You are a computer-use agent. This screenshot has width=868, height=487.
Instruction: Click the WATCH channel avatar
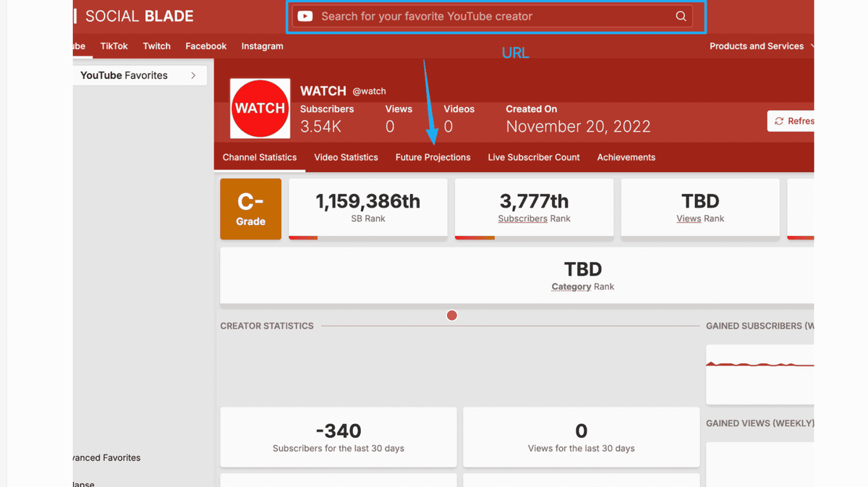point(260,109)
